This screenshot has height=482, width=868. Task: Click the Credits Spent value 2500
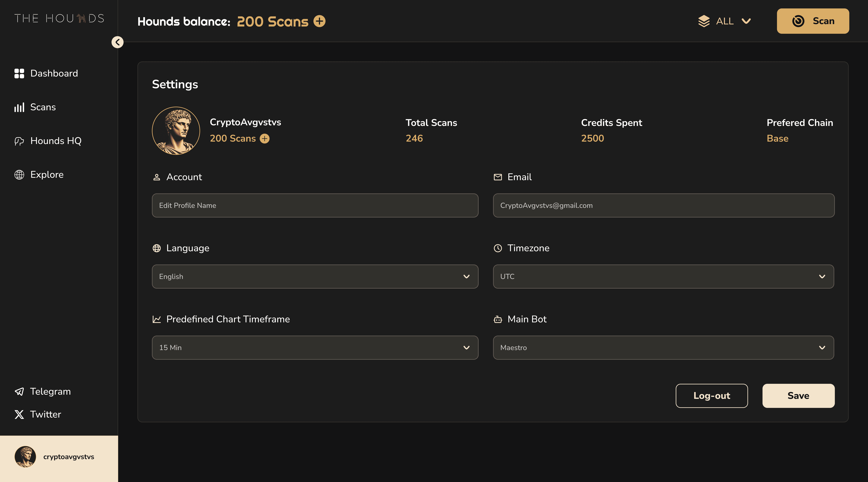(592, 138)
